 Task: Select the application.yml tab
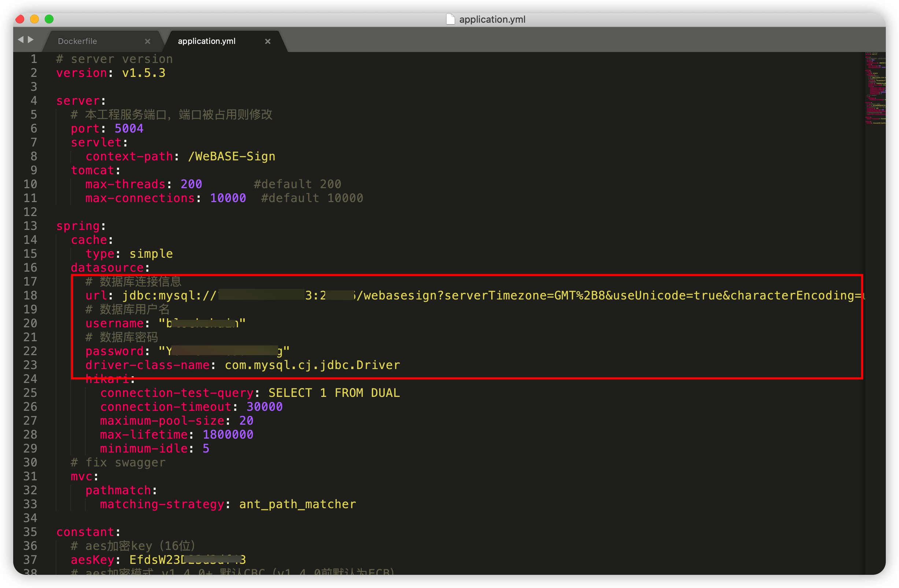point(207,41)
